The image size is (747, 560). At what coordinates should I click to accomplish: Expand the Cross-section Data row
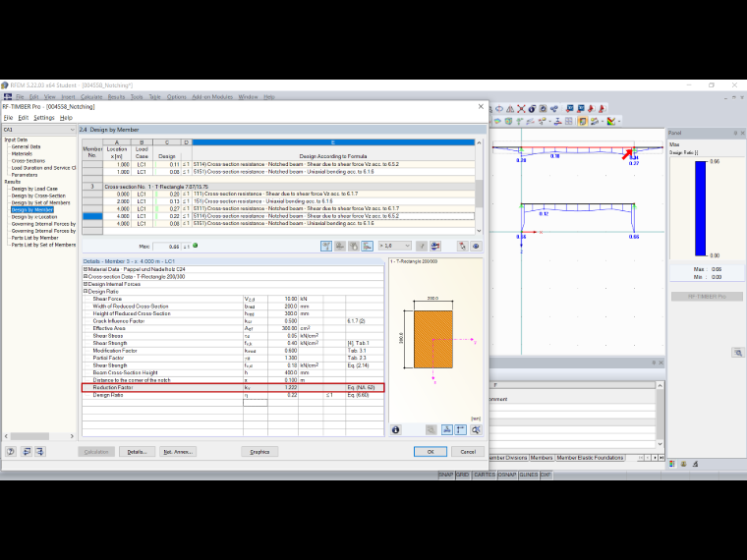pyautogui.click(x=86, y=277)
